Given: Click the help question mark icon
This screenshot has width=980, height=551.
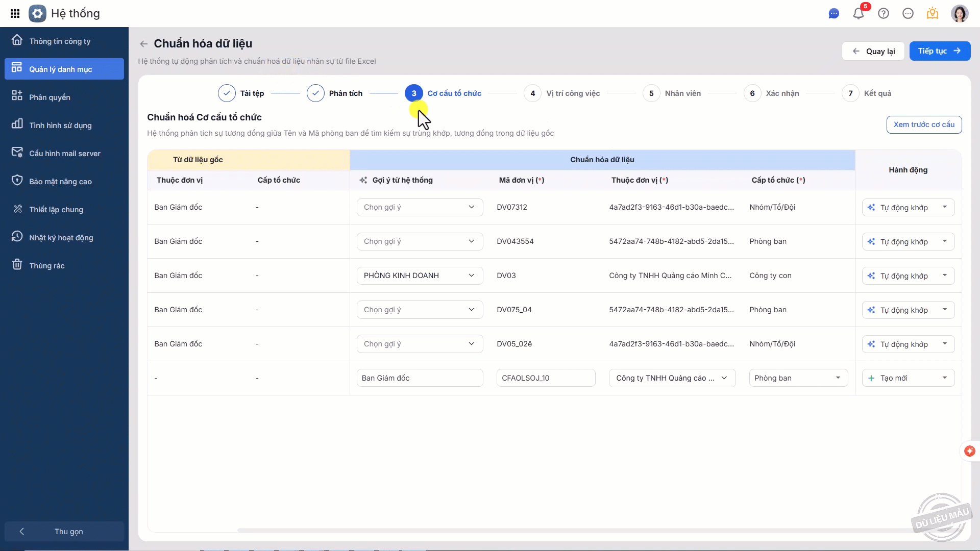Looking at the screenshot, I should [884, 14].
